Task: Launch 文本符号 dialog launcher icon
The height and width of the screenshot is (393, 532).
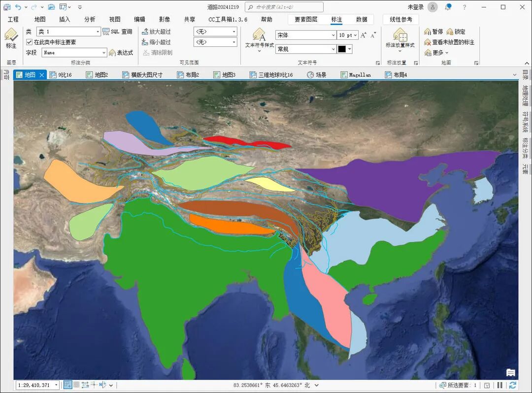Action: 378,63
